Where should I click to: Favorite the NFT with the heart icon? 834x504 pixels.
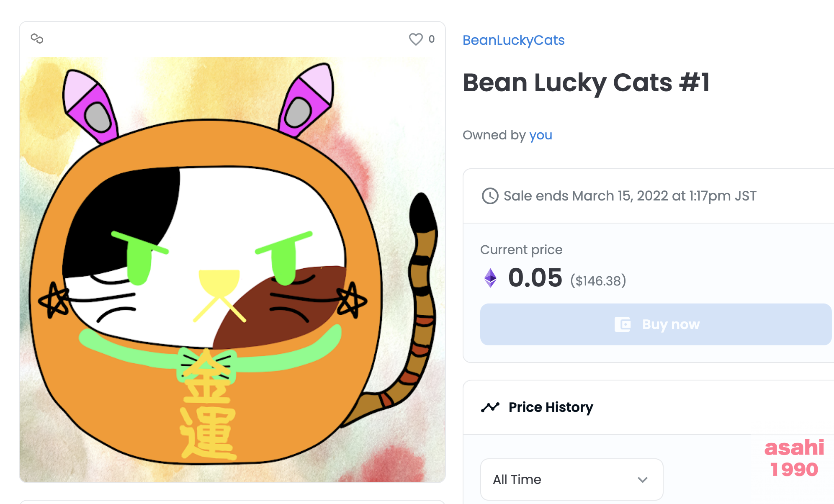pyautogui.click(x=415, y=39)
